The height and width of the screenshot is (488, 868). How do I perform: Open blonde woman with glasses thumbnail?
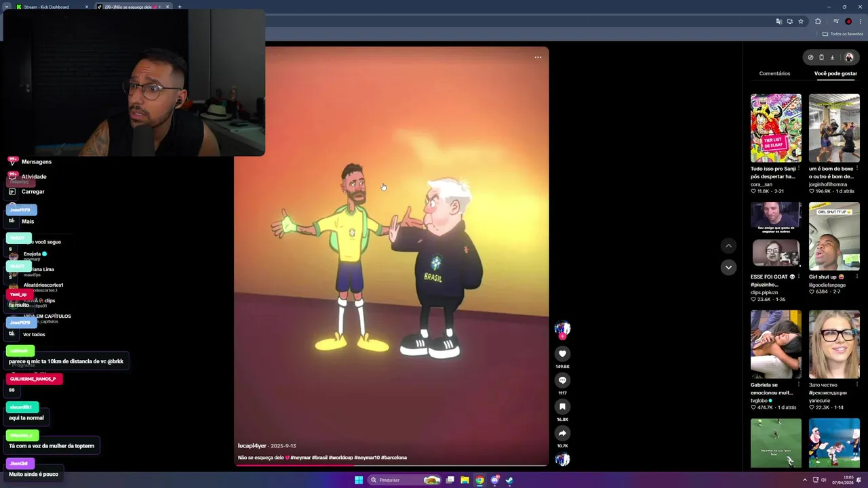click(834, 344)
